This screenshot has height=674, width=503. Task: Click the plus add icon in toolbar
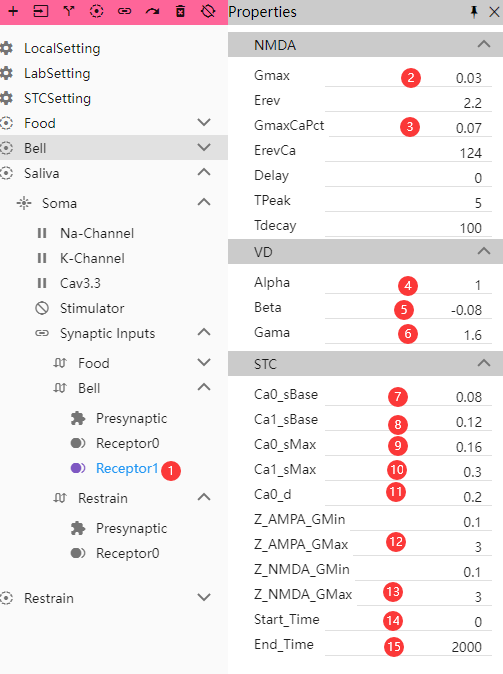[13, 11]
